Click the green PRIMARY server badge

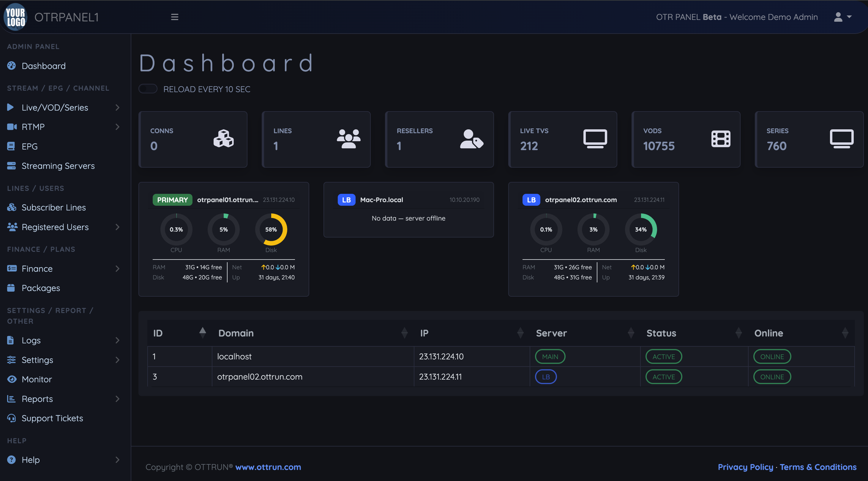(172, 200)
